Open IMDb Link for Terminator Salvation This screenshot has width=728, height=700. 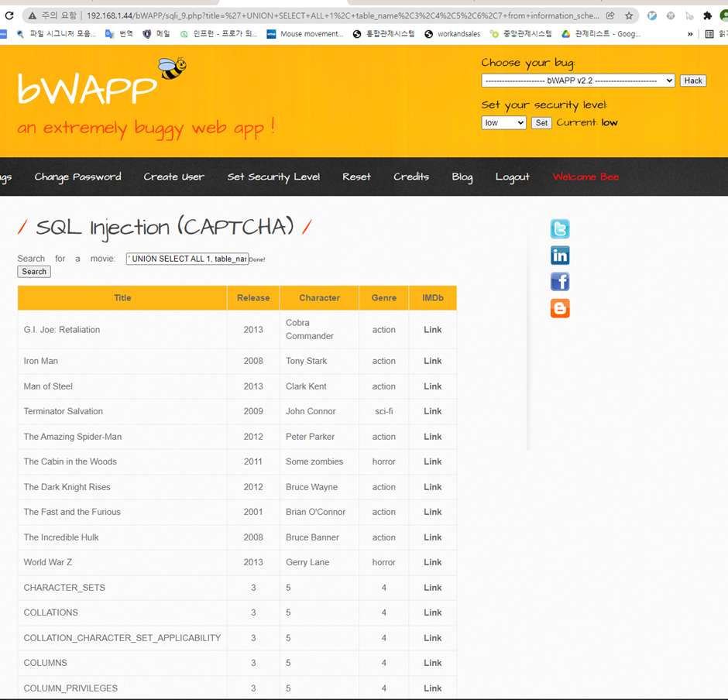tap(433, 411)
